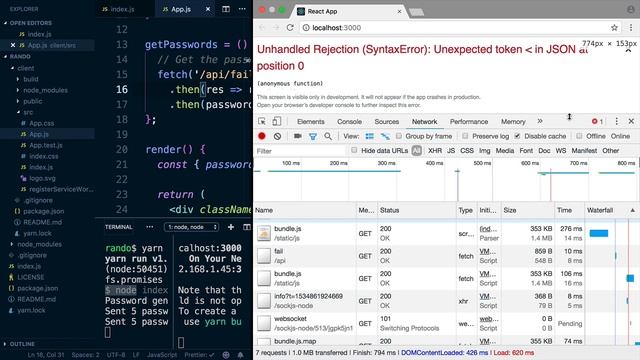Click the capture screenshots camera icon
640x360 pixels.
pos(298,136)
